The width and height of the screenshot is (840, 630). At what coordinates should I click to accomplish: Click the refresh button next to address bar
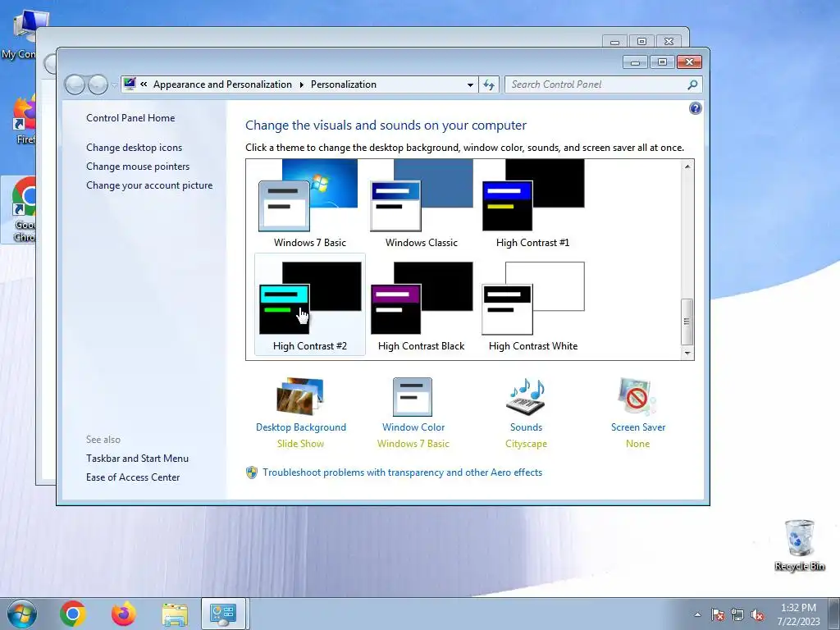tap(489, 84)
